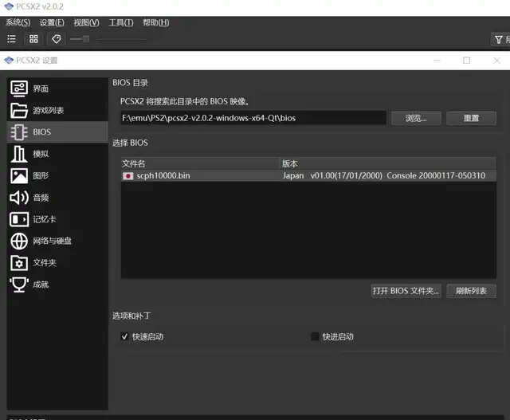The height and width of the screenshot is (420, 510).
Task: Open the 游戏列表 folder icon page
Action: [x=48, y=110]
